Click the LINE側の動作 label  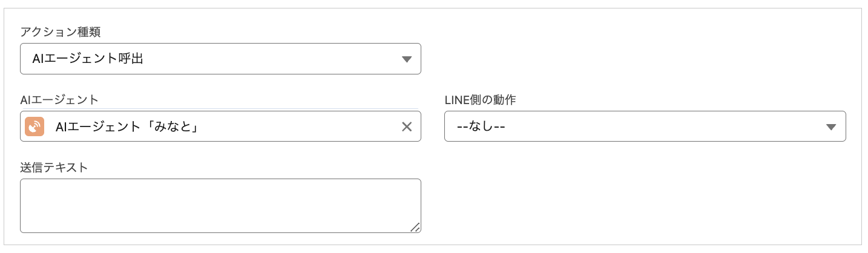tap(480, 99)
